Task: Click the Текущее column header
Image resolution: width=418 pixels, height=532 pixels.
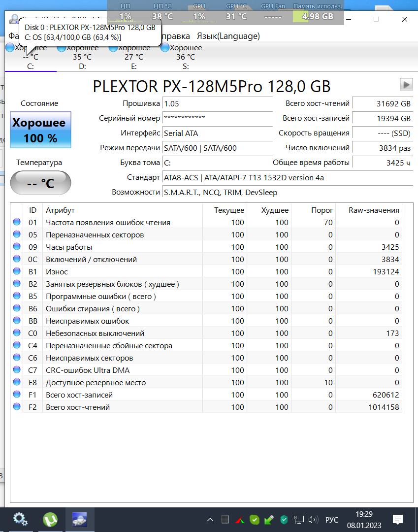Action: (225, 210)
